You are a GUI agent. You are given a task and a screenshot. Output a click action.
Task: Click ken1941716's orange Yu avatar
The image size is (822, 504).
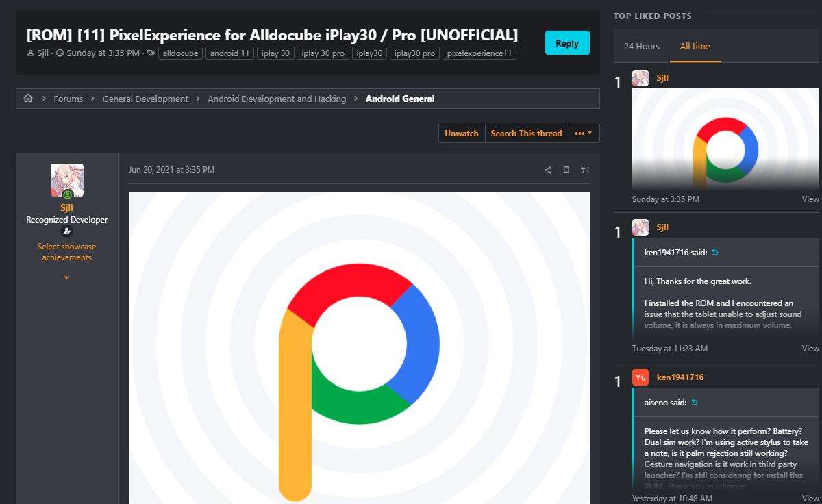640,377
